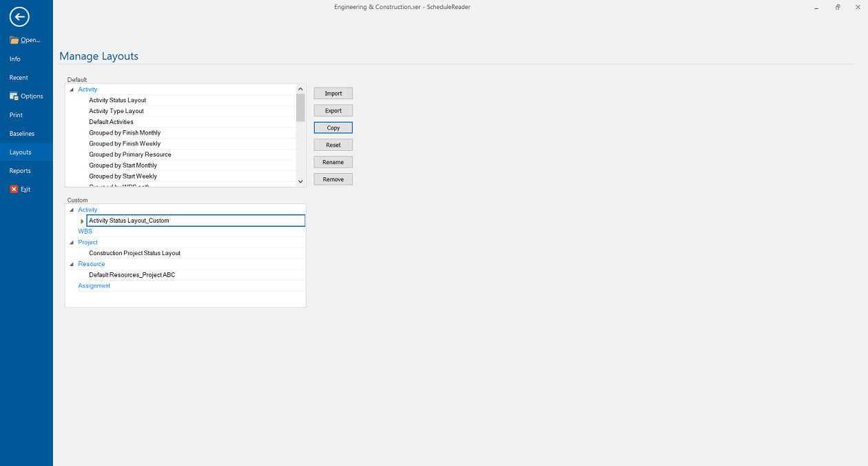Image resolution: width=868 pixels, height=466 pixels.
Task: Click the Open folder icon
Action: pos(14,40)
